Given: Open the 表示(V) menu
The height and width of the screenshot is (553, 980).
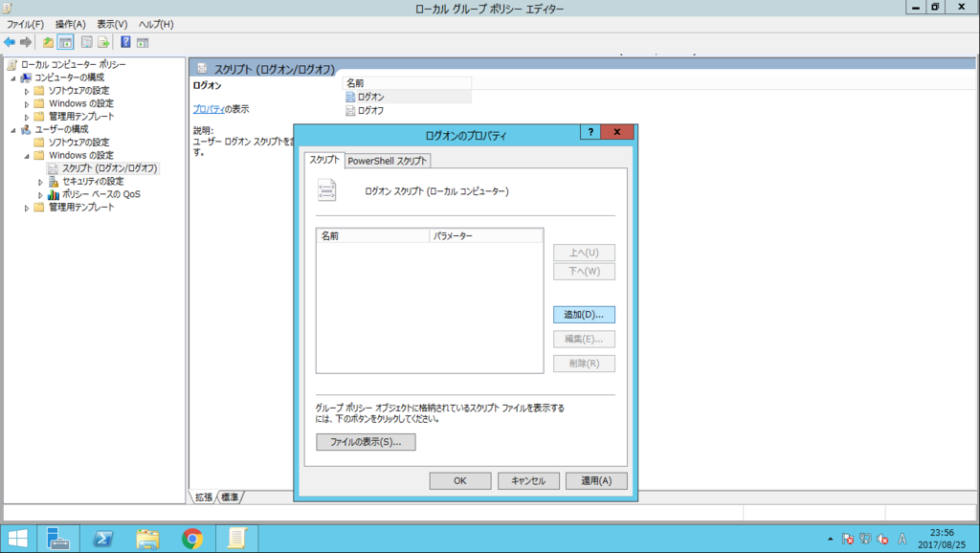Looking at the screenshot, I should 112,24.
